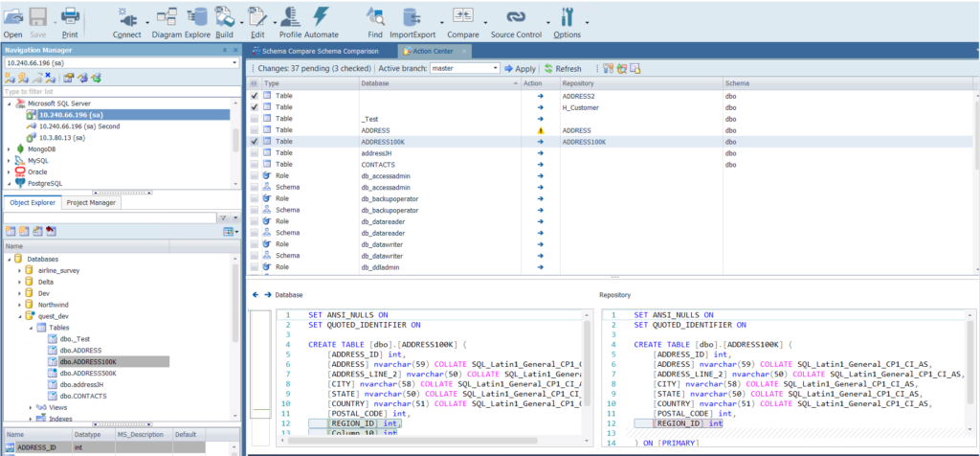Check the ADDRESS table row checkbox
Viewport: 980px width, 456px height.
(255, 130)
